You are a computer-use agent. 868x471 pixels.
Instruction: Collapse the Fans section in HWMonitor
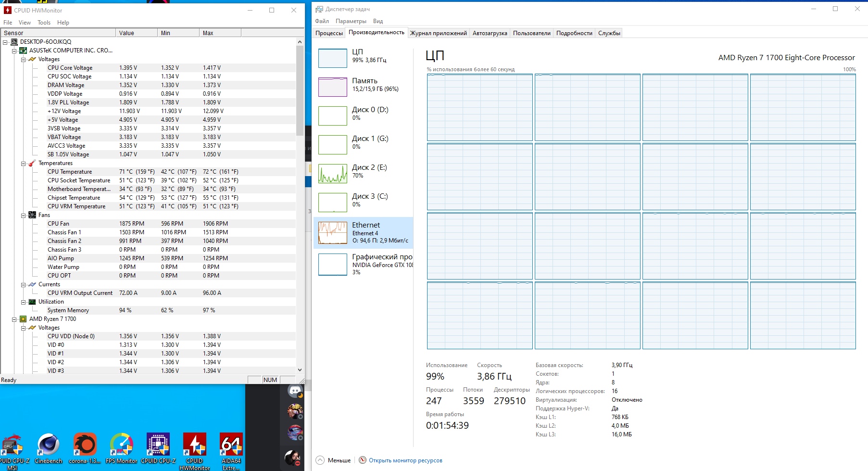(23, 216)
